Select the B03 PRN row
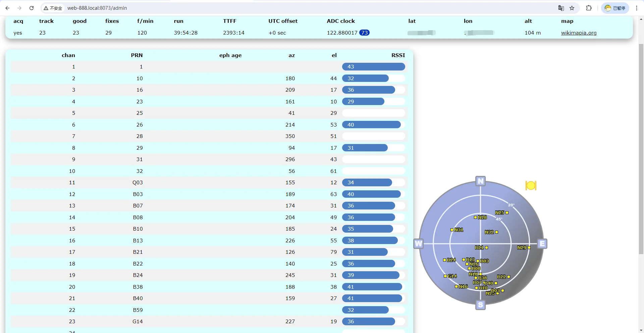The height and width of the screenshot is (333, 644). [209, 194]
